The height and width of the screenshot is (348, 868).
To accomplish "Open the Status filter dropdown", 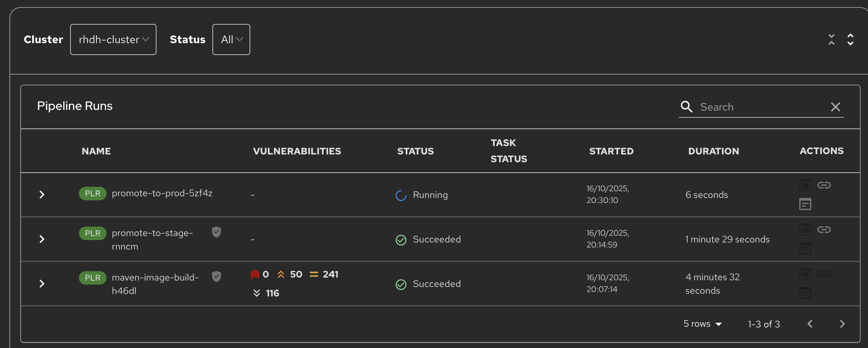I will [231, 39].
